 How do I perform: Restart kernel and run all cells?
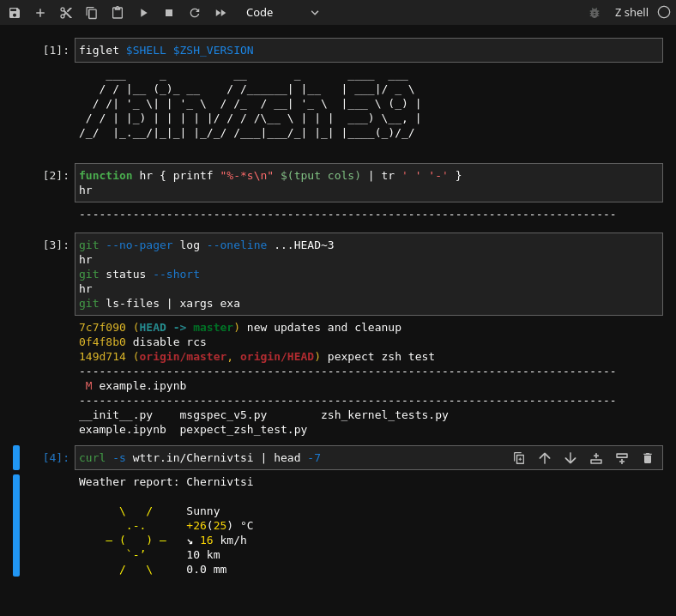coord(220,13)
